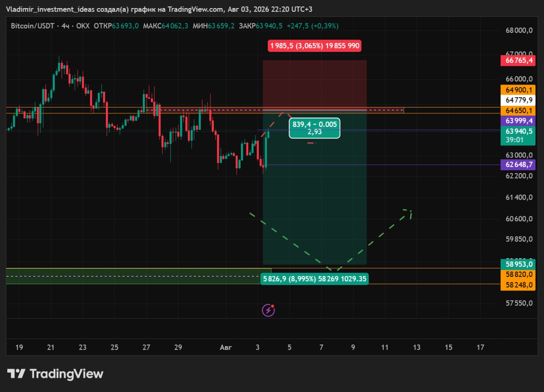Click the +247,5 (+0,39%) change value

(x=313, y=26)
